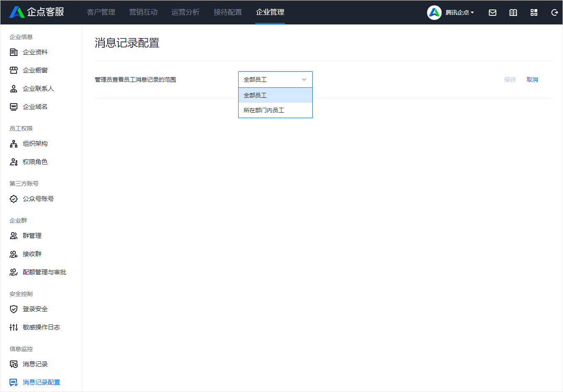563x392 pixels.
Task: Click the 腾讯企点 account avatar
Action: [x=434, y=12]
